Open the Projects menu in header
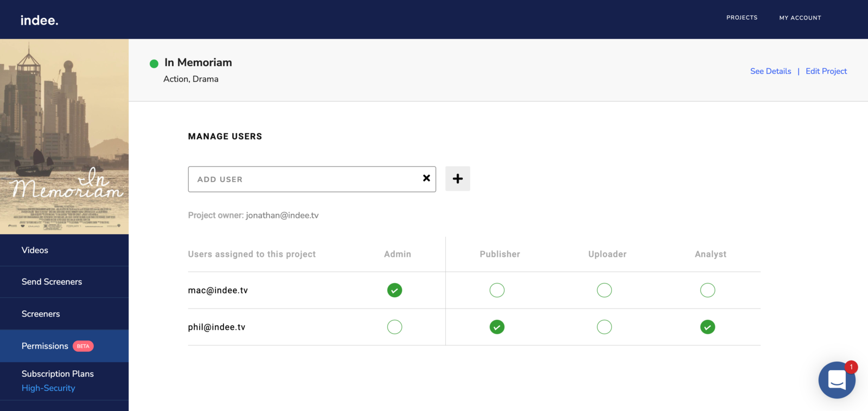The height and width of the screenshot is (411, 868). coord(742,18)
